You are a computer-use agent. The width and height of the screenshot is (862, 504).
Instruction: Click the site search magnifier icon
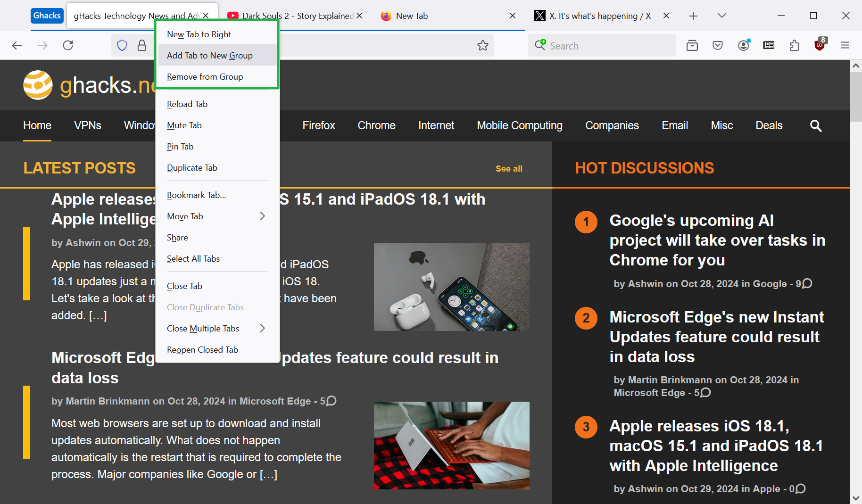click(x=816, y=126)
